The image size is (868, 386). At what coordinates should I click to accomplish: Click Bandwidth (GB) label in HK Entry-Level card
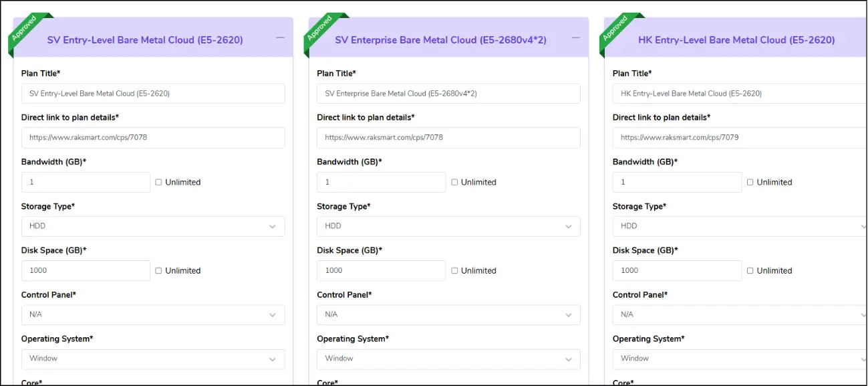click(x=645, y=162)
